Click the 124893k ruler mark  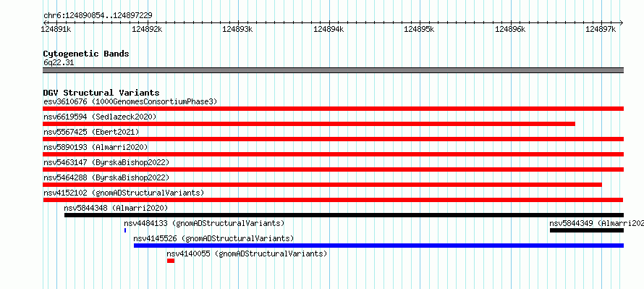click(238, 29)
